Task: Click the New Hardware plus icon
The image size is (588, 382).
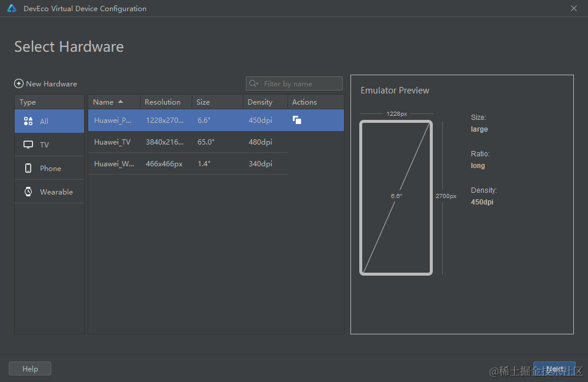Action: (19, 83)
